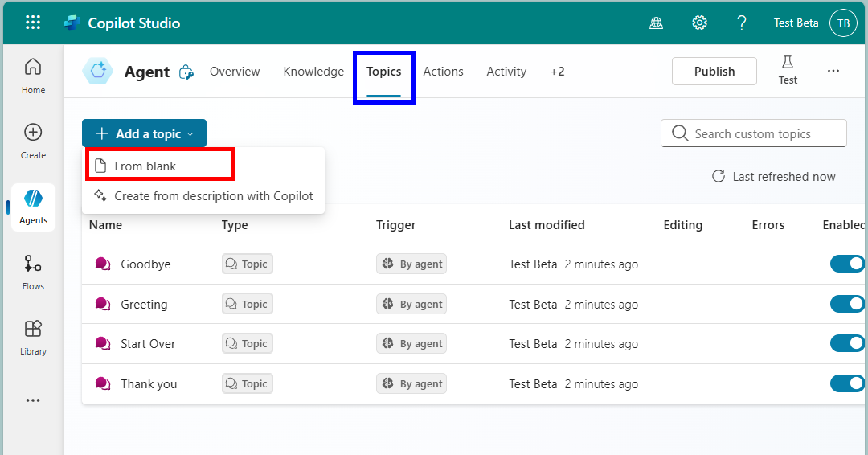The image size is (868, 455).
Task: Click the Start Over row Topic type badge
Action: click(x=248, y=344)
